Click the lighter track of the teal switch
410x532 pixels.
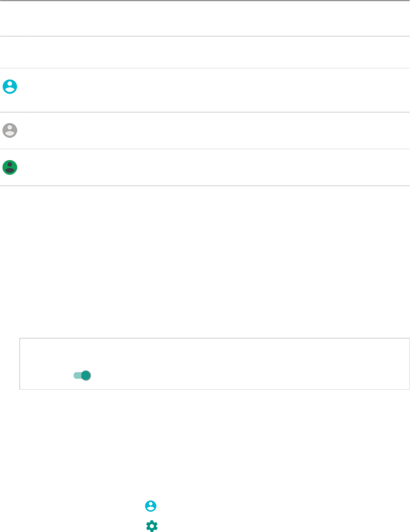coord(76,376)
